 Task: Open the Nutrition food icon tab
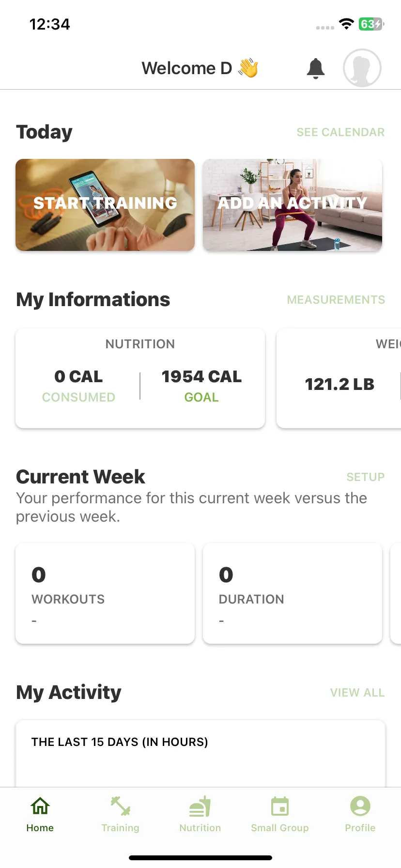200,806
